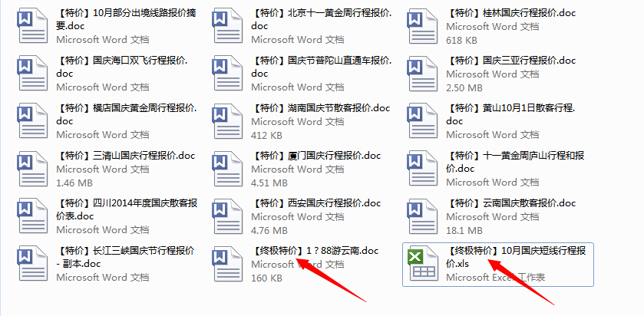Select the 国庆节普陀山直通车报价.doc icon
This screenshot has height=316, width=644.
[x=227, y=74]
